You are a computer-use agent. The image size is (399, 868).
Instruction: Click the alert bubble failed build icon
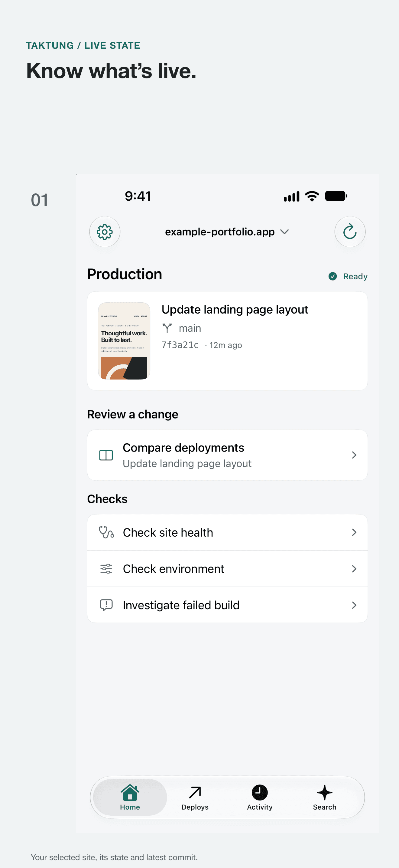(x=106, y=605)
